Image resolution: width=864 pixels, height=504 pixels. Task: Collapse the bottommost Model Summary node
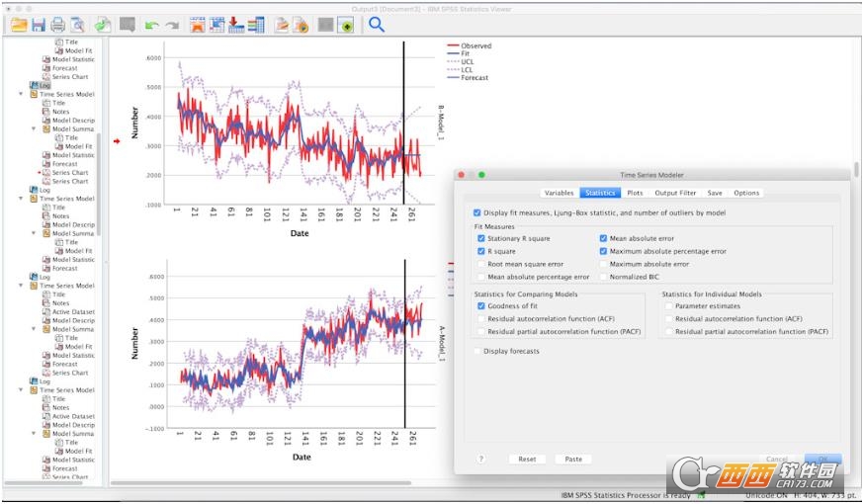click(x=34, y=434)
